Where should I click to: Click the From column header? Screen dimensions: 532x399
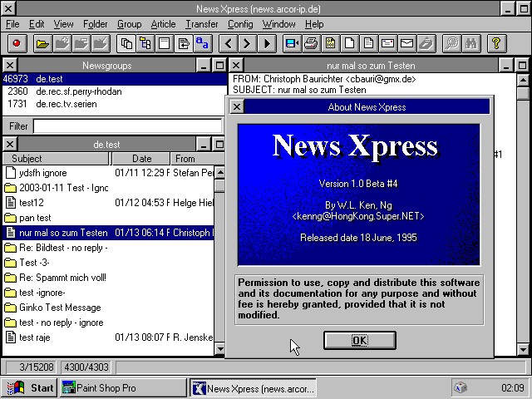click(x=197, y=159)
